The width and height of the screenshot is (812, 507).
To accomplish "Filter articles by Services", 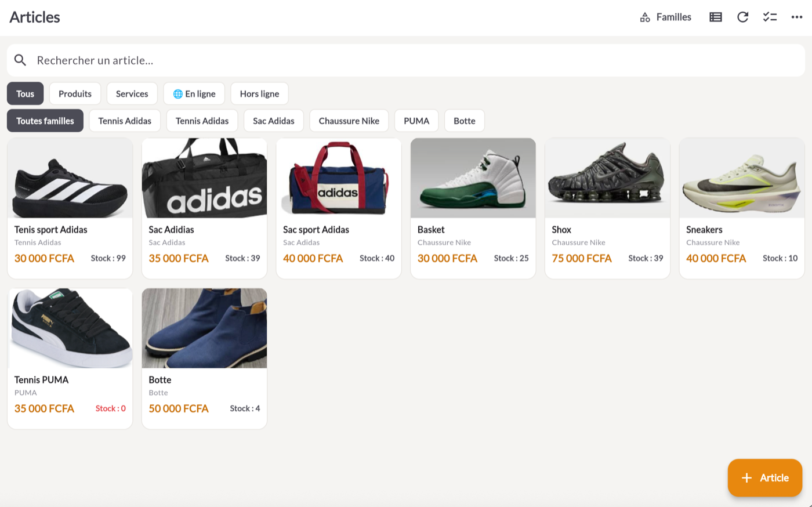I will click(132, 94).
